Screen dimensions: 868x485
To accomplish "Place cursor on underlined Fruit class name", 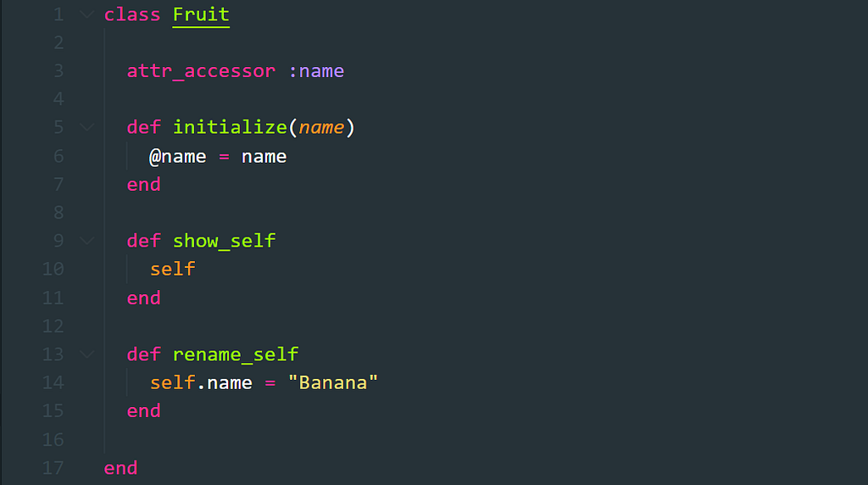I will coord(201,14).
